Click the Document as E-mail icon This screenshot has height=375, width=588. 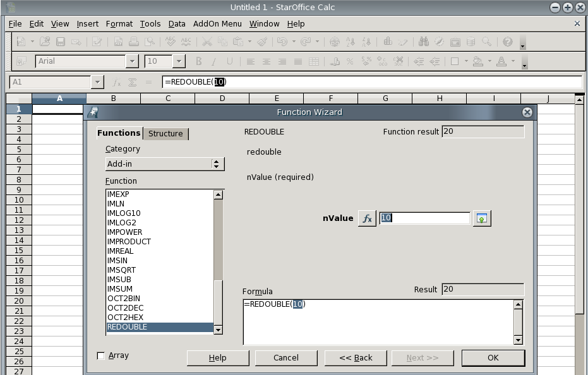(76, 42)
